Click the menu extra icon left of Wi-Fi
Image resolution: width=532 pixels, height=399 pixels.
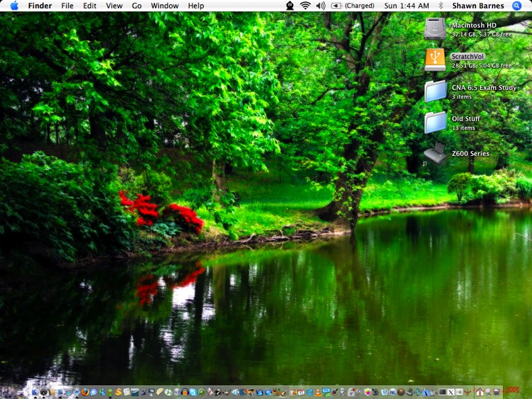(x=290, y=6)
